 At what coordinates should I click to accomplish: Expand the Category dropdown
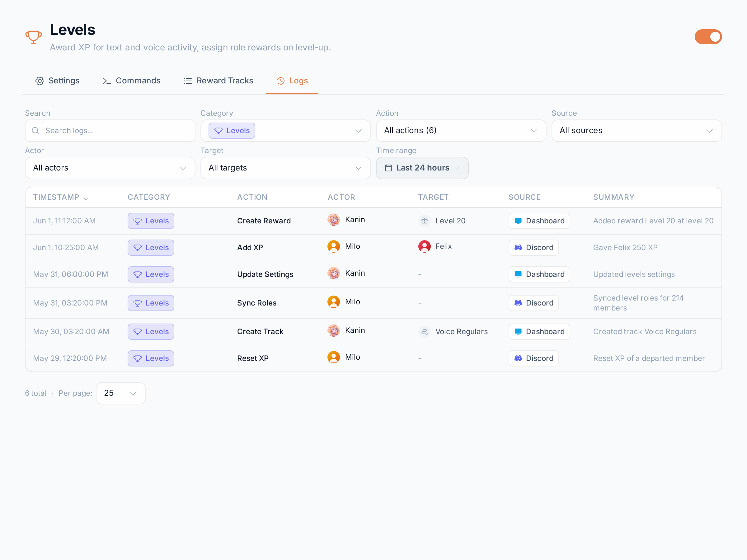click(x=286, y=131)
